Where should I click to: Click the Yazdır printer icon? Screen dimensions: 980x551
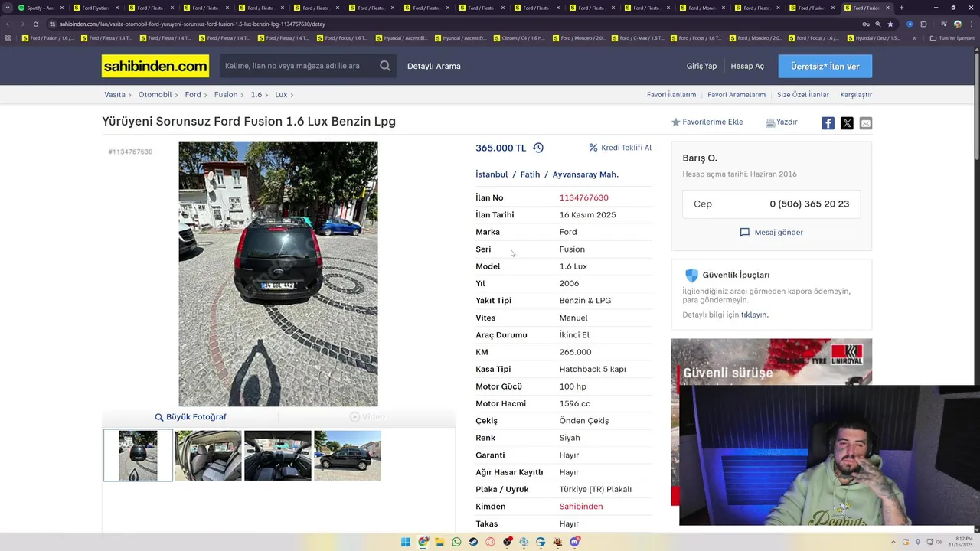(x=770, y=122)
